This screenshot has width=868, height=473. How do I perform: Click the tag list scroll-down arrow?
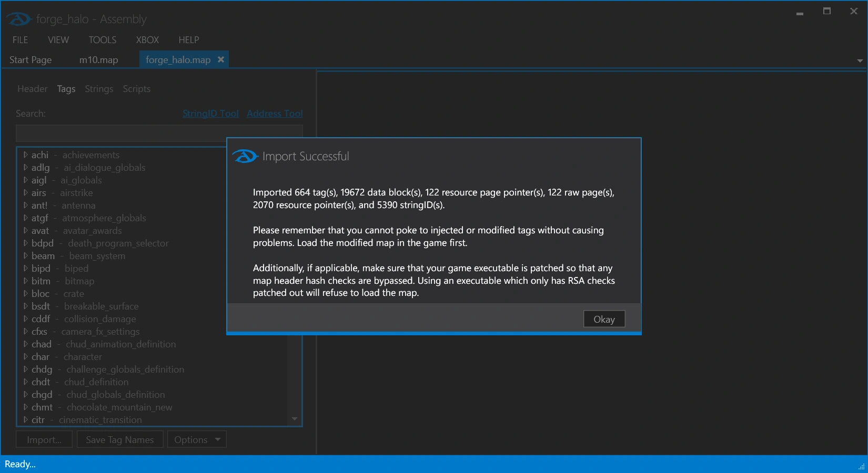click(x=295, y=419)
